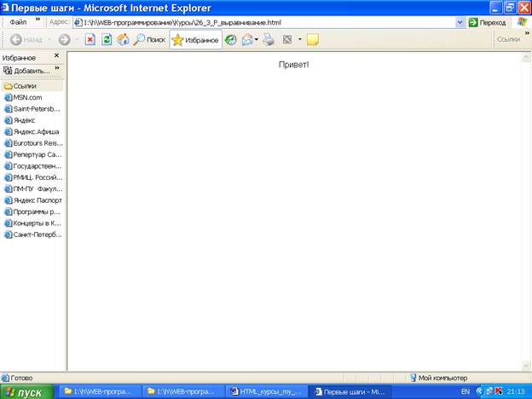Click the page scrollbar up arrow

pyautogui.click(x=526, y=58)
